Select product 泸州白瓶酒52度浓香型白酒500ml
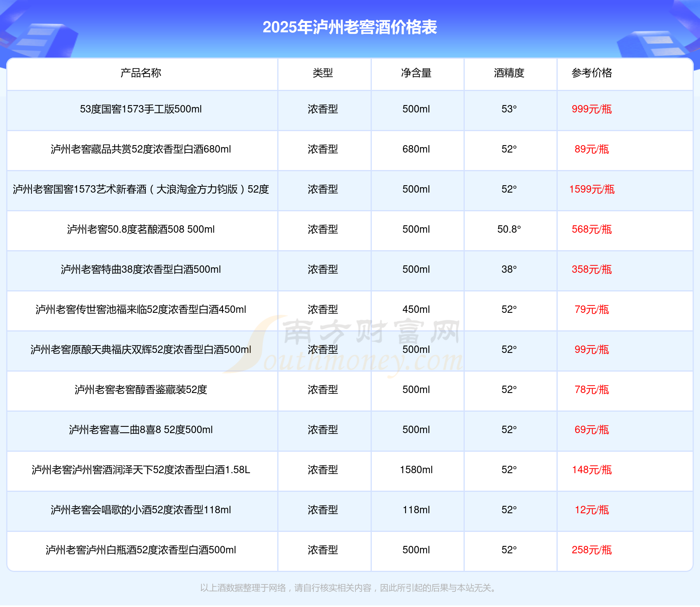 coord(141,550)
